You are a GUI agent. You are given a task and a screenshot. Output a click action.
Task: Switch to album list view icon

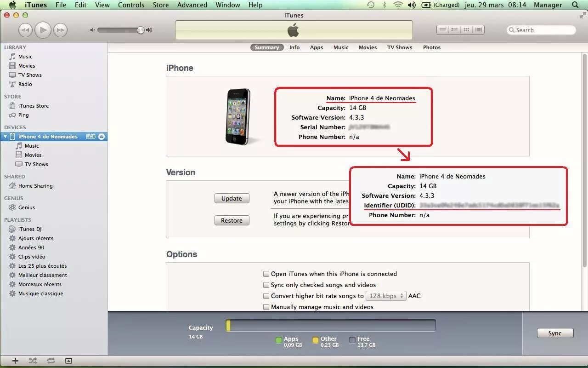tap(454, 30)
